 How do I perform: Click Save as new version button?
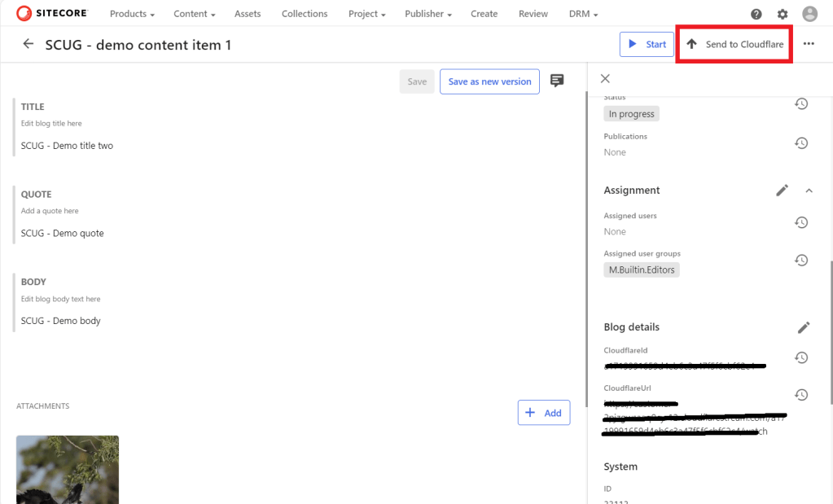click(489, 81)
